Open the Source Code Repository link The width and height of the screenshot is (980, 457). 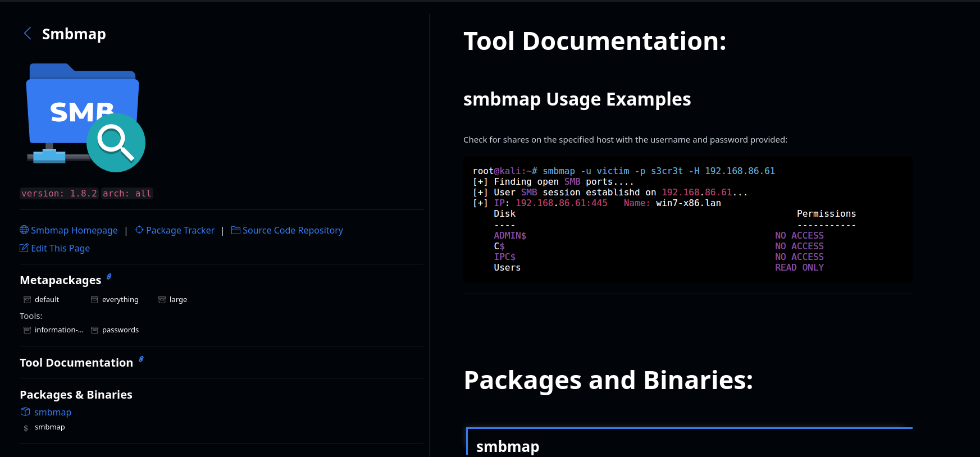coord(293,230)
